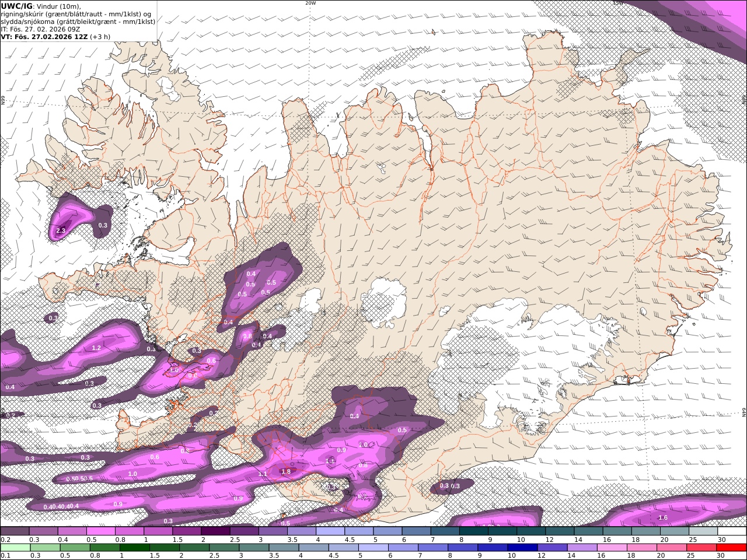Pick the top legend row swatch between 0.2 and 0.3
The image size is (747, 560).
coord(15,531)
